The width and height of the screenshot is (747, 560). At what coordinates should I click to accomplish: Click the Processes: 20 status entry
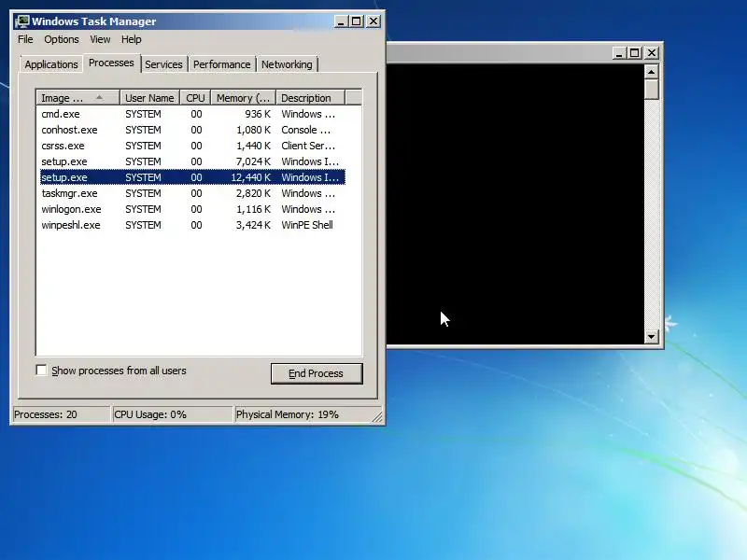pyautogui.click(x=61, y=414)
